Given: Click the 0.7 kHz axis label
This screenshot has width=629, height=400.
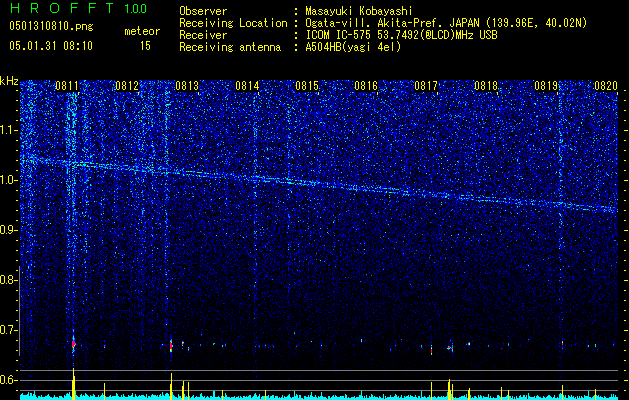Looking at the screenshot, I should pos(8,330).
